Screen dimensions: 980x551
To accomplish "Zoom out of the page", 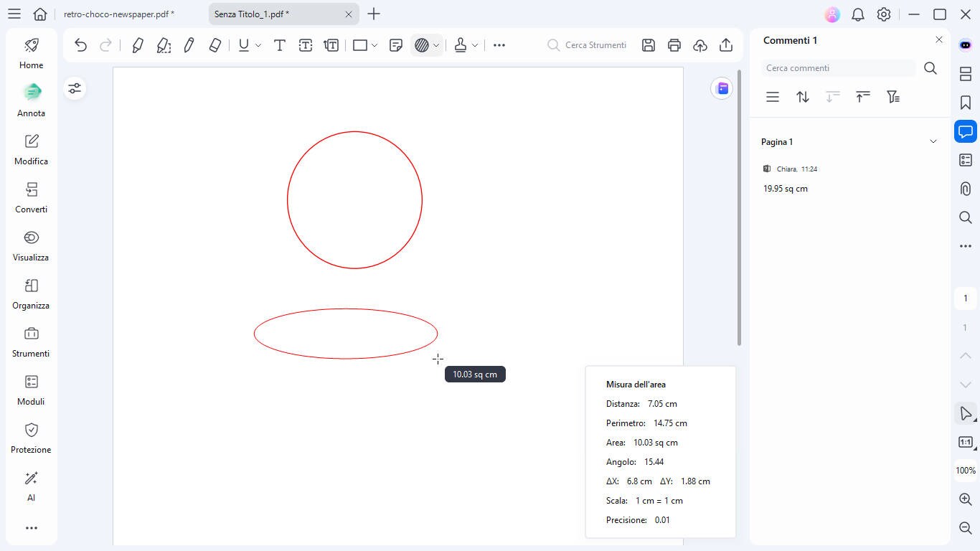I will coord(966,528).
